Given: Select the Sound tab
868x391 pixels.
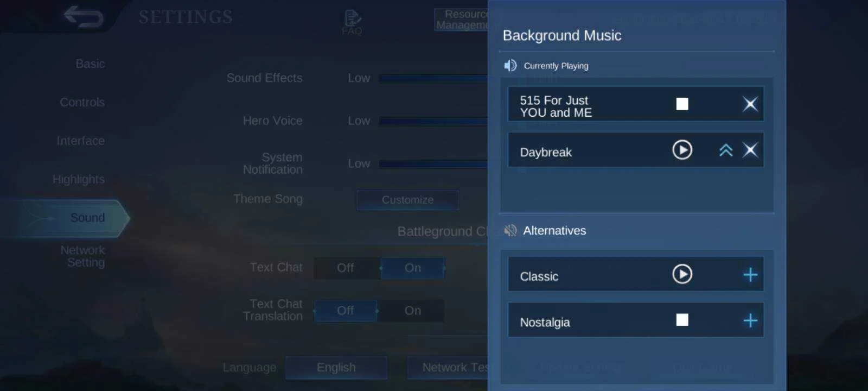Looking at the screenshot, I should click(x=65, y=218).
